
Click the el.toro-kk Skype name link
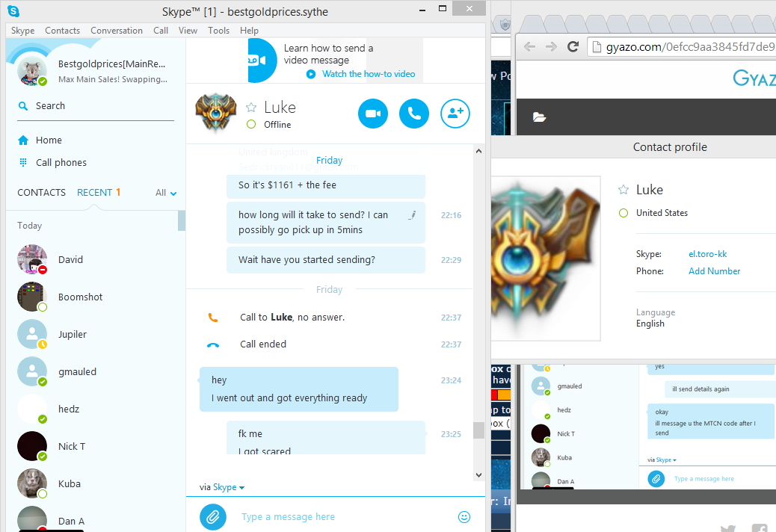708,254
